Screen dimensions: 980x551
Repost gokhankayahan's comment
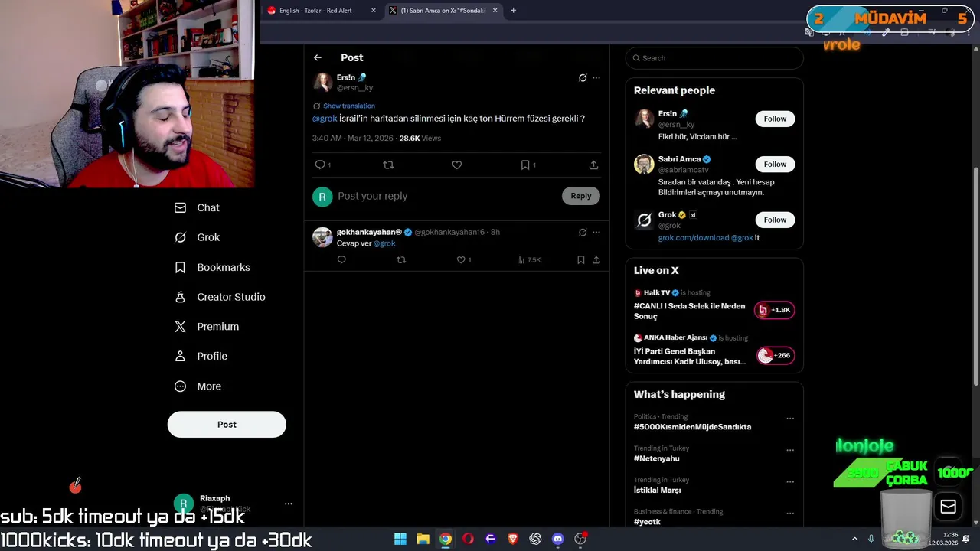[401, 259]
